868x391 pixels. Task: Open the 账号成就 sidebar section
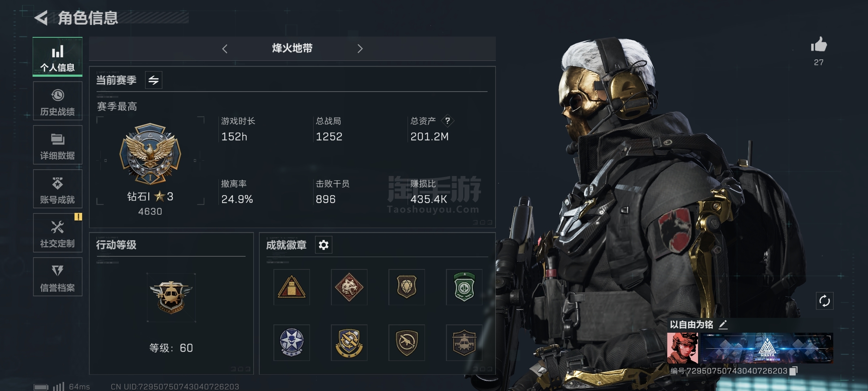click(x=58, y=189)
